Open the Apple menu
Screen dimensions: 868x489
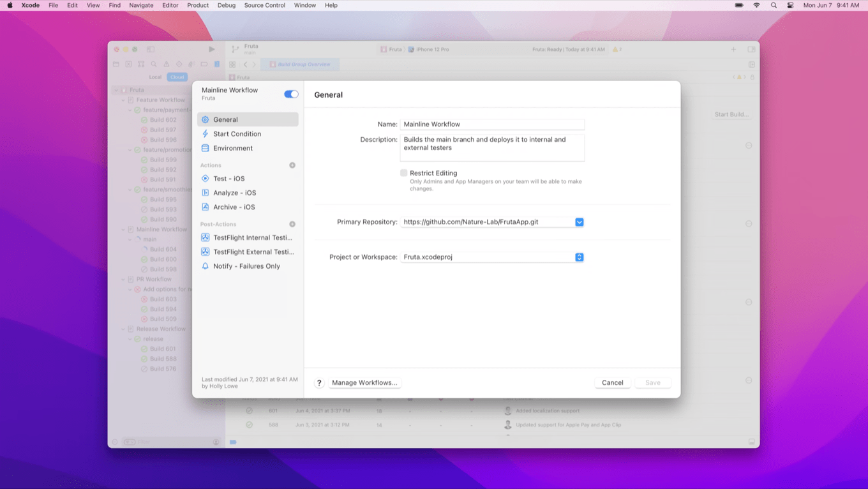[10, 5]
